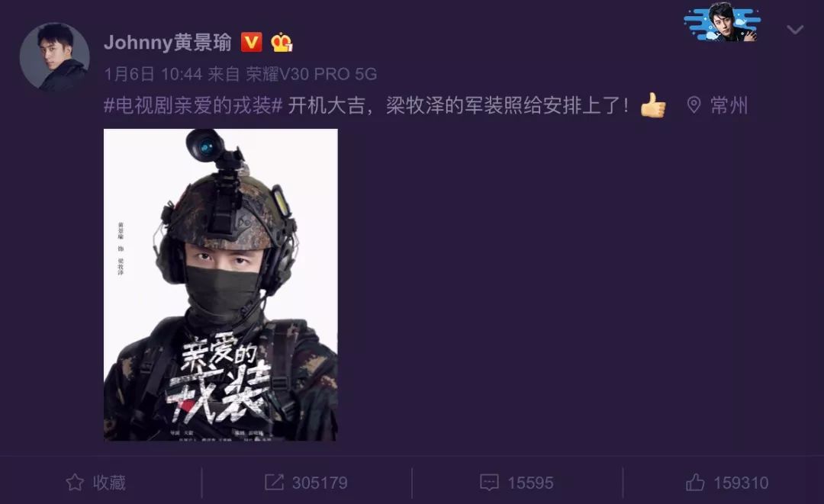Click the star icon to favorite post

(x=75, y=483)
